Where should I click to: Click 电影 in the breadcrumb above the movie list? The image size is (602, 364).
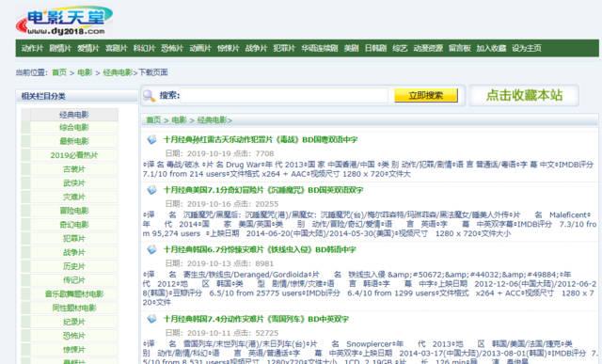[179, 120]
